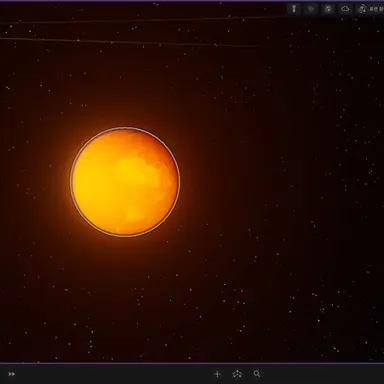This screenshot has height=384, width=384.
Task: Toggle the flashlight lighting icon
Action: point(294,9)
